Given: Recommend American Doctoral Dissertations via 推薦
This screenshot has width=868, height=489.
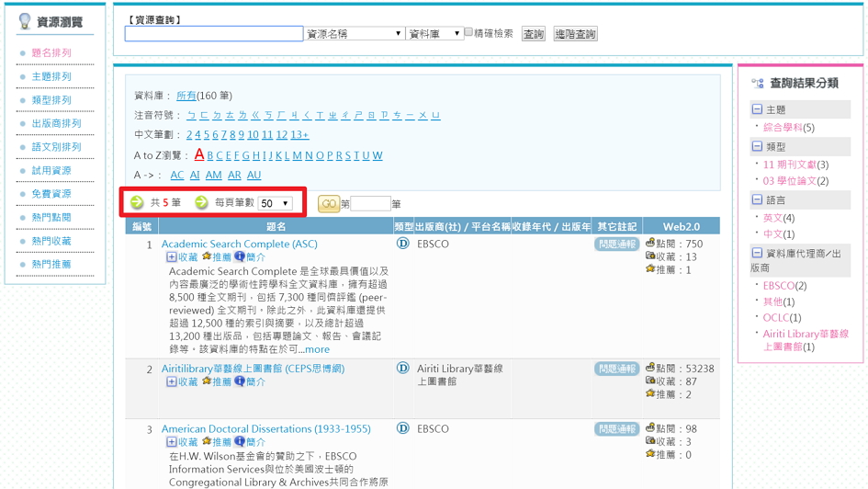Looking at the screenshot, I should [217, 442].
